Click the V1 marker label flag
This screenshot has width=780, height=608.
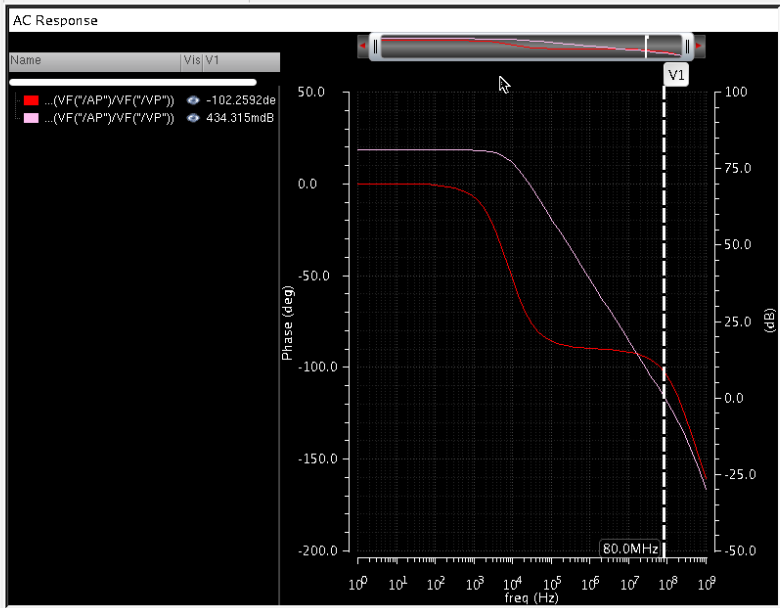click(676, 76)
